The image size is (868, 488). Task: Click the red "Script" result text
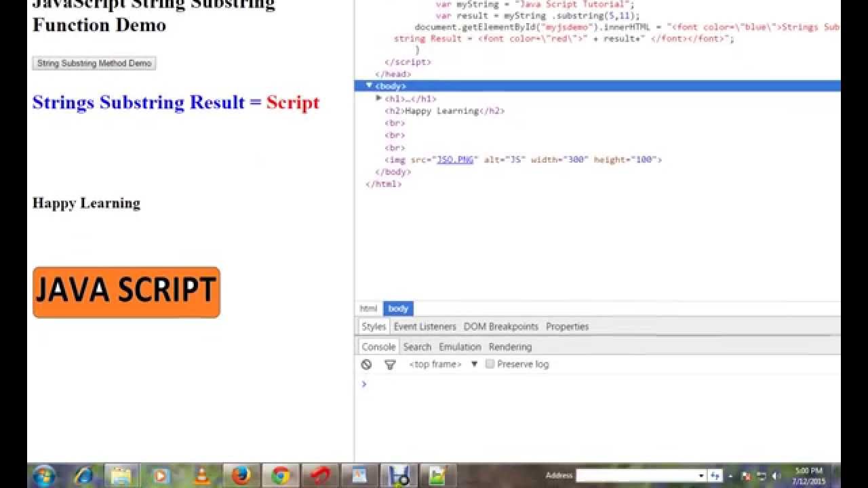pos(293,102)
